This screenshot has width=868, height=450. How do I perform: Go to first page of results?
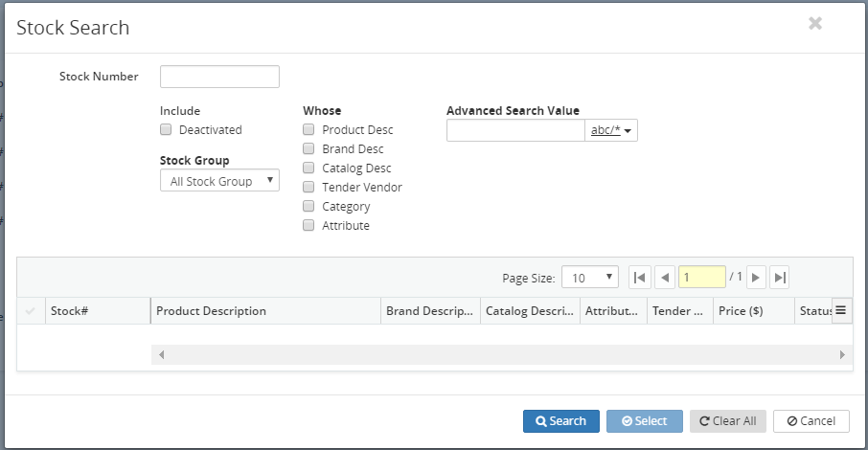coord(639,278)
